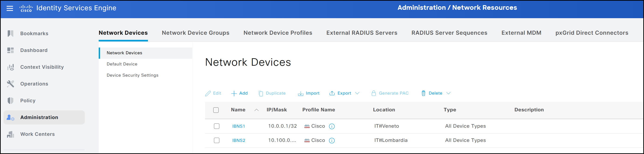Open Dashboard from the sidebar icon
The width and height of the screenshot is (644, 154).
10,50
